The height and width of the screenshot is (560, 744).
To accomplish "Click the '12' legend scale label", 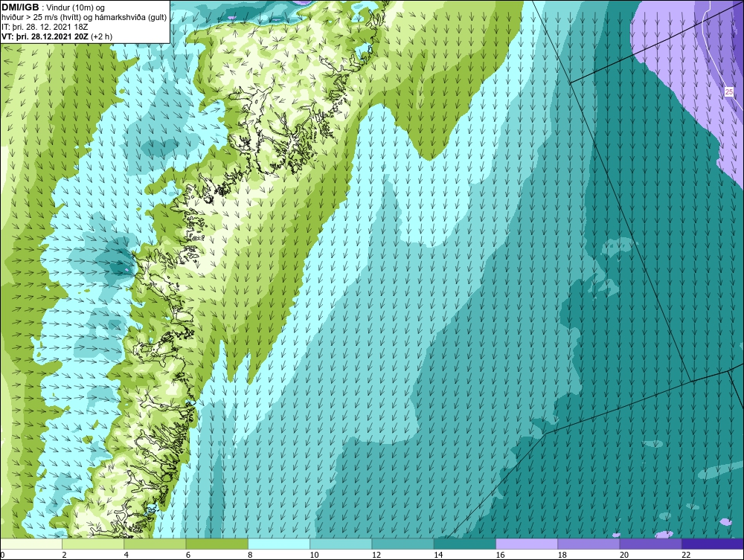I will click(x=376, y=555).
